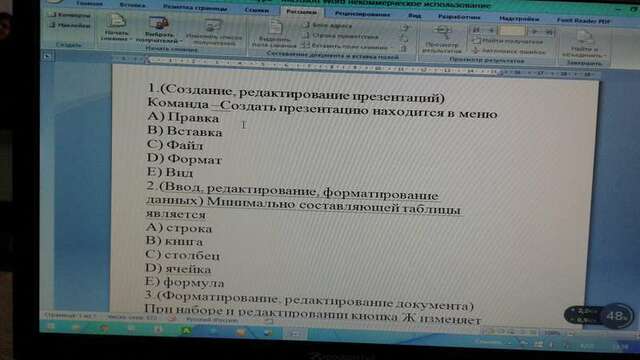This screenshot has width=640, height=360.
Task: Open the Правила (Rules) icon menu
Action: point(404,28)
